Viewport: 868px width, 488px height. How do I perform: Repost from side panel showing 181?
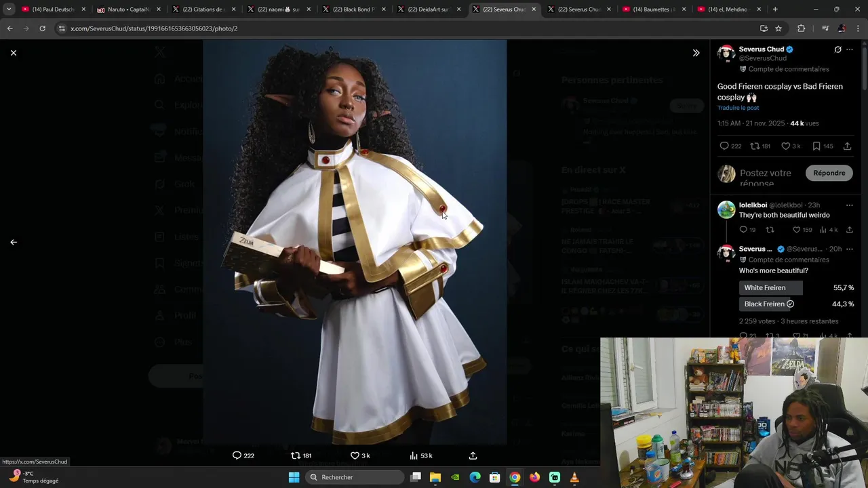[760, 146]
